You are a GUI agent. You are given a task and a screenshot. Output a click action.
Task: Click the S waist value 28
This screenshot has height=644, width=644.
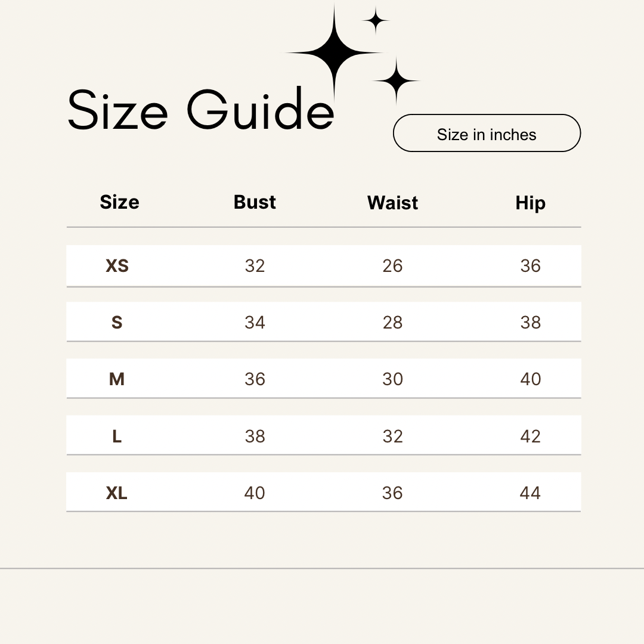(x=392, y=323)
